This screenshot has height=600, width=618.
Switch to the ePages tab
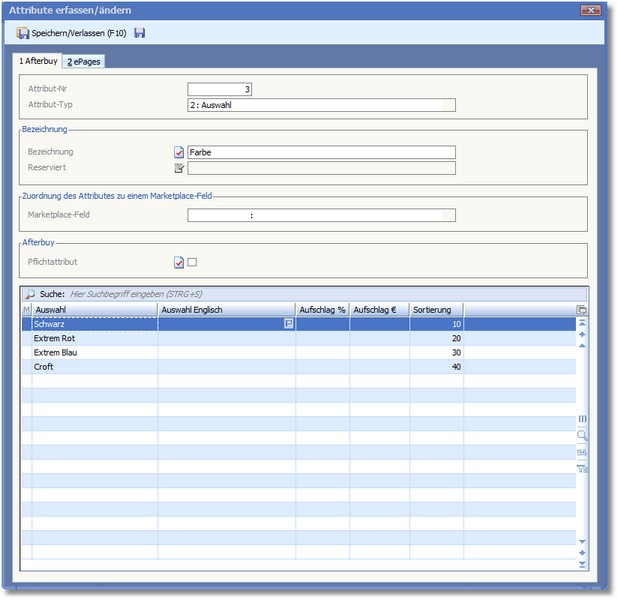pos(84,62)
